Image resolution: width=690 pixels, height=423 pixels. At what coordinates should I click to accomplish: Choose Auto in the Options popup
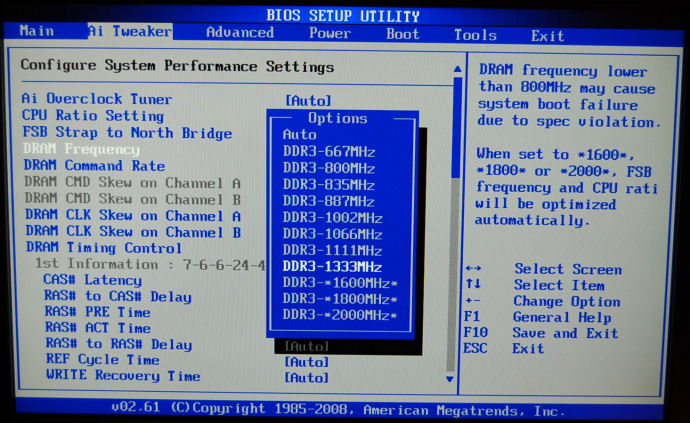300,135
